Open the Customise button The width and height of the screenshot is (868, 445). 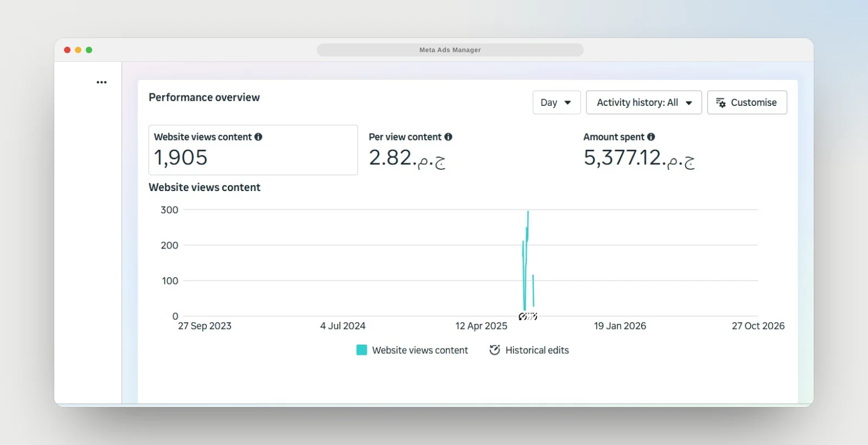click(x=747, y=103)
